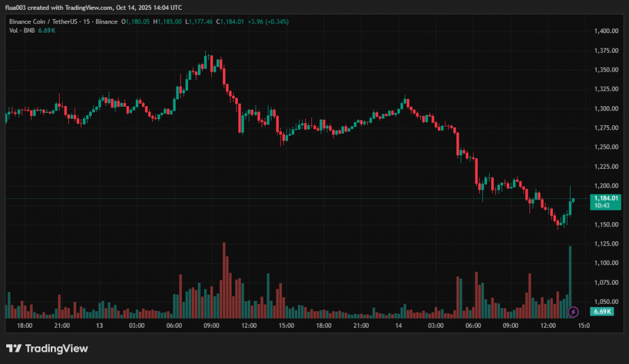629x364 pixels.
Task: Click the 1,184.01 current price label
Action: 605,198
